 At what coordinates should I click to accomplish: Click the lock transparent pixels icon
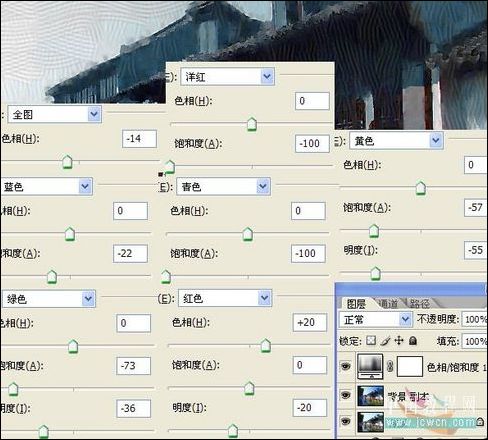coord(371,341)
